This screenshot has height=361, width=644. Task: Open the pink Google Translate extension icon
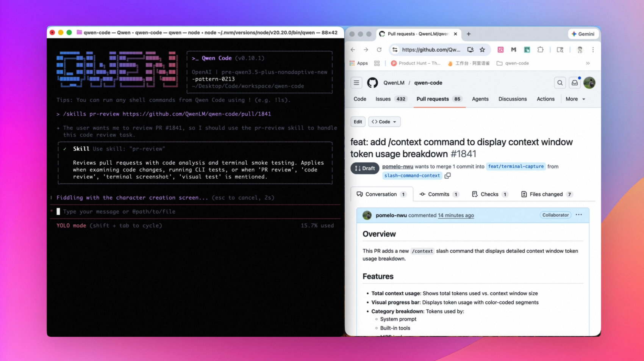coord(501,50)
